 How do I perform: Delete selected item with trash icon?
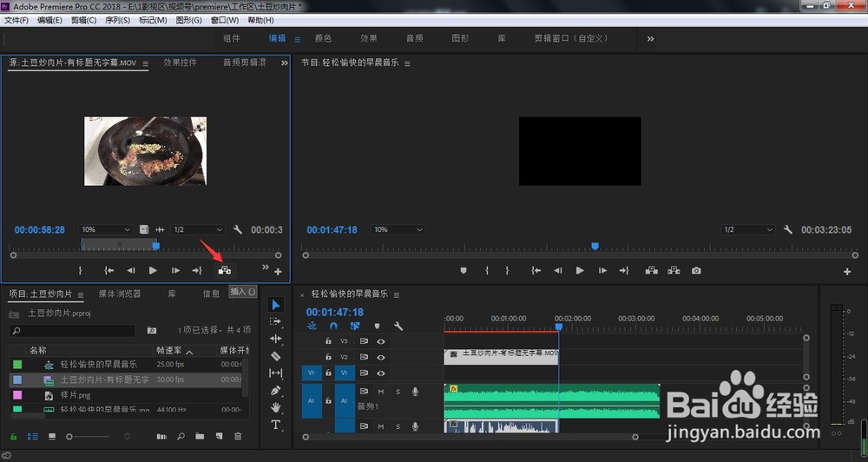pos(238,437)
